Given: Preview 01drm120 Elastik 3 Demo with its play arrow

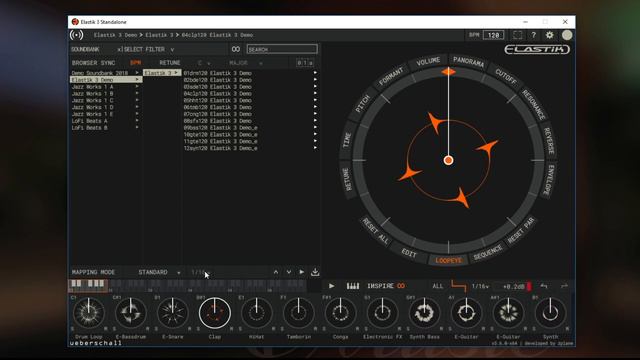Looking at the screenshot, I should 315,73.
